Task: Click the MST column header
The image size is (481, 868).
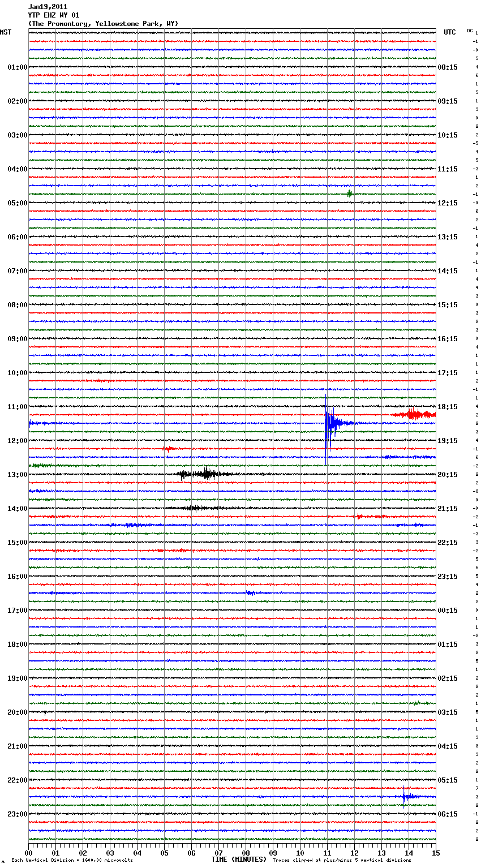Action: click(6, 32)
